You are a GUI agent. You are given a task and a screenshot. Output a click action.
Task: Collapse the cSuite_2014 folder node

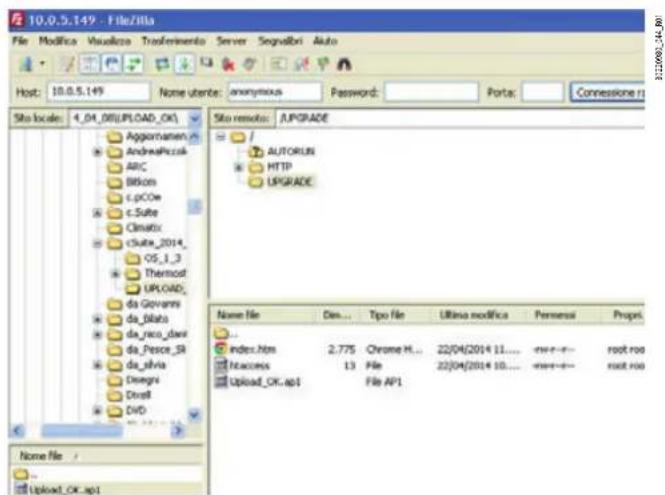97,243
